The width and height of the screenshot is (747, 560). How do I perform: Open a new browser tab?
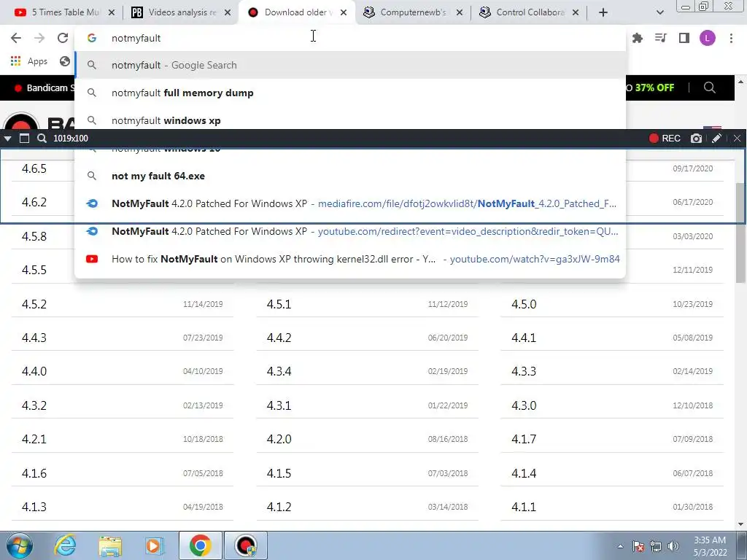tap(603, 12)
